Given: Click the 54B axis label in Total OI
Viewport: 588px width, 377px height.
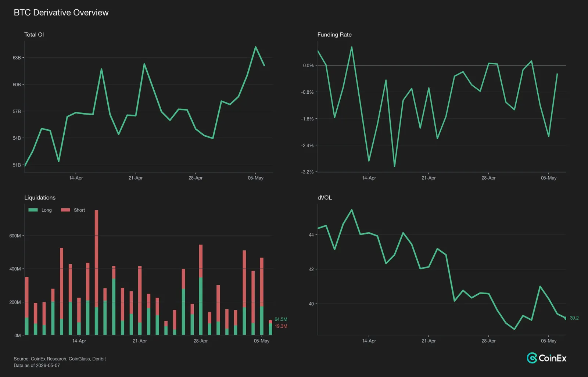Looking at the screenshot, I should pos(17,138).
